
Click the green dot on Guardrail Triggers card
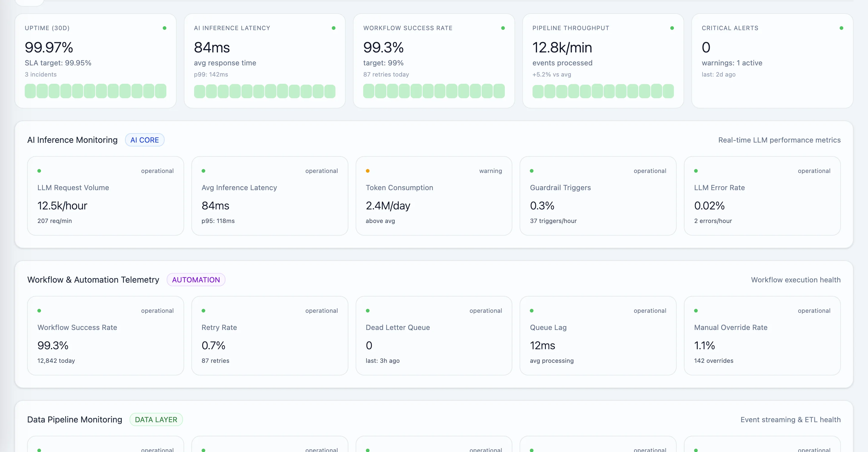click(x=532, y=171)
